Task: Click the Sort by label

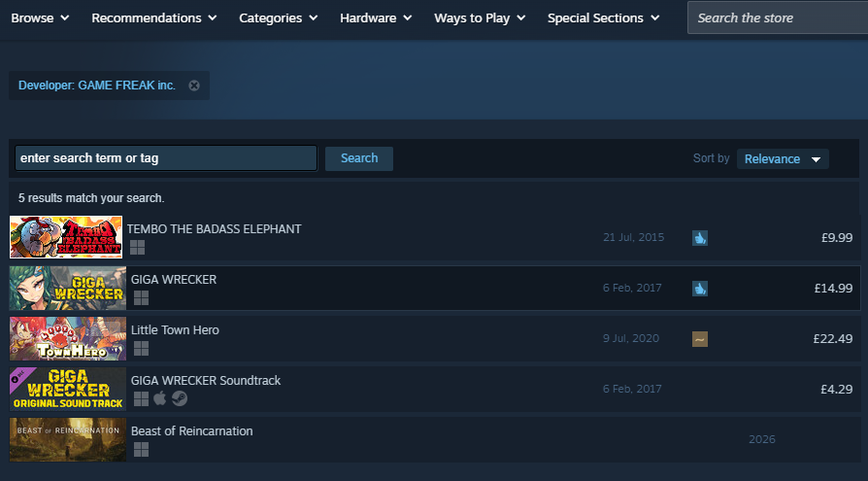Action: point(712,158)
